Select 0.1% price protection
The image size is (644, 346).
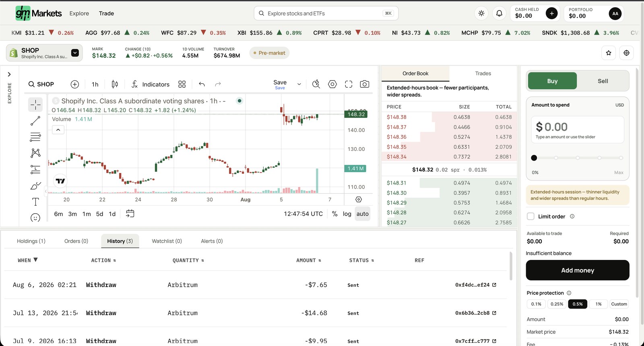click(536, 304)
